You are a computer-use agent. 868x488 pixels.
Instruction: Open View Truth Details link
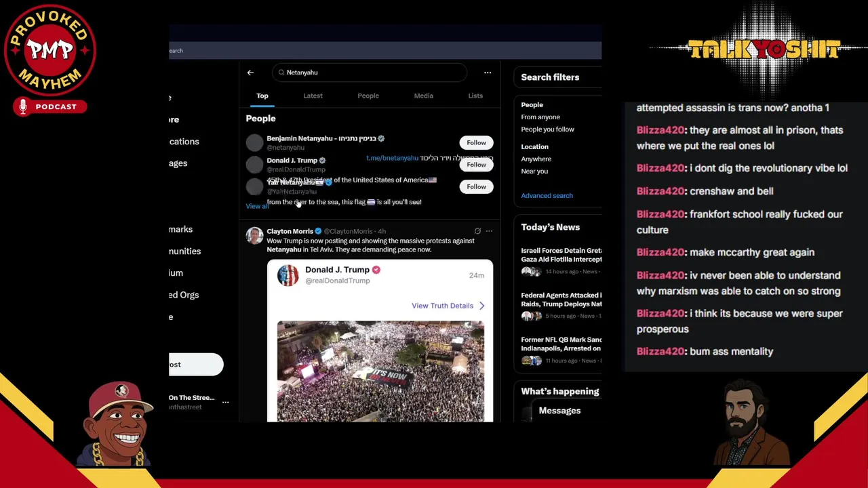pos(442,306)
